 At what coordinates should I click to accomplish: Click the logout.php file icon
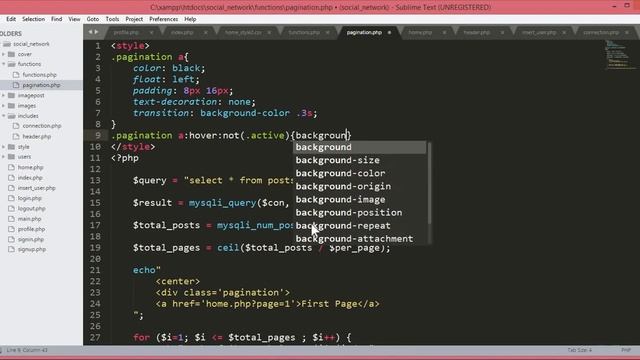[x=11, y=208]
